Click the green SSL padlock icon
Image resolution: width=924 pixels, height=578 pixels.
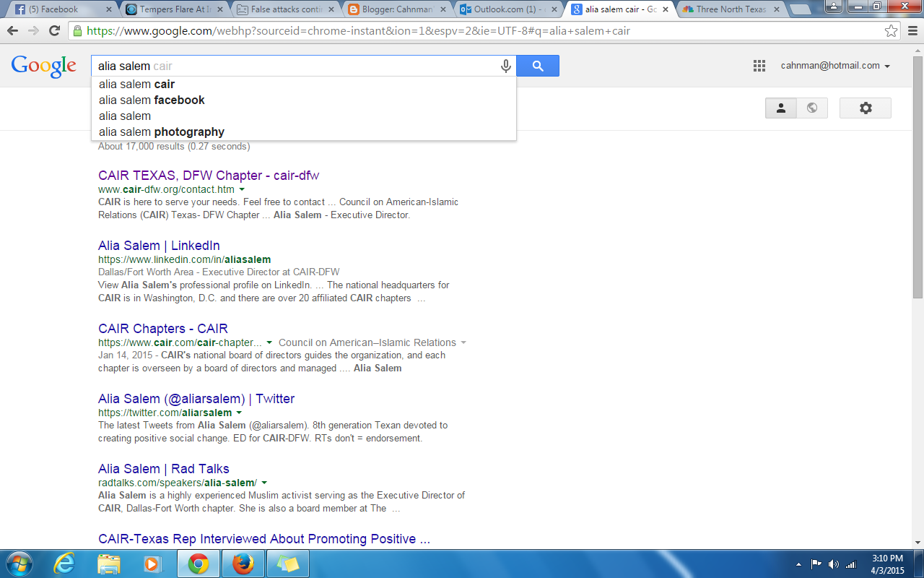77,31
